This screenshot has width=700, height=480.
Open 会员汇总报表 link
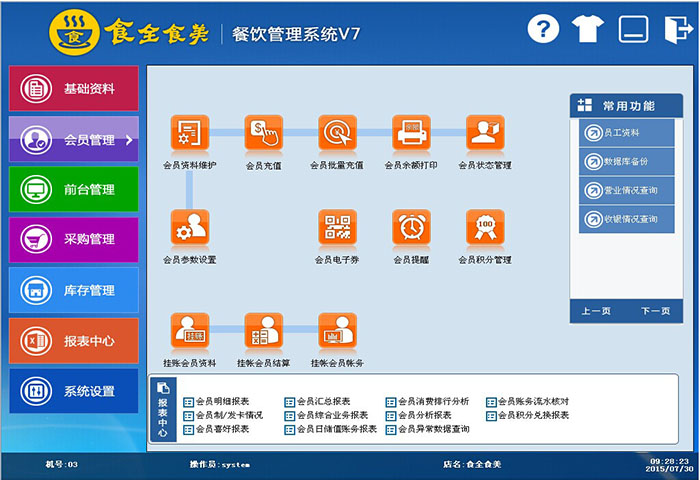pyautogui.click(x=317, y=401)
